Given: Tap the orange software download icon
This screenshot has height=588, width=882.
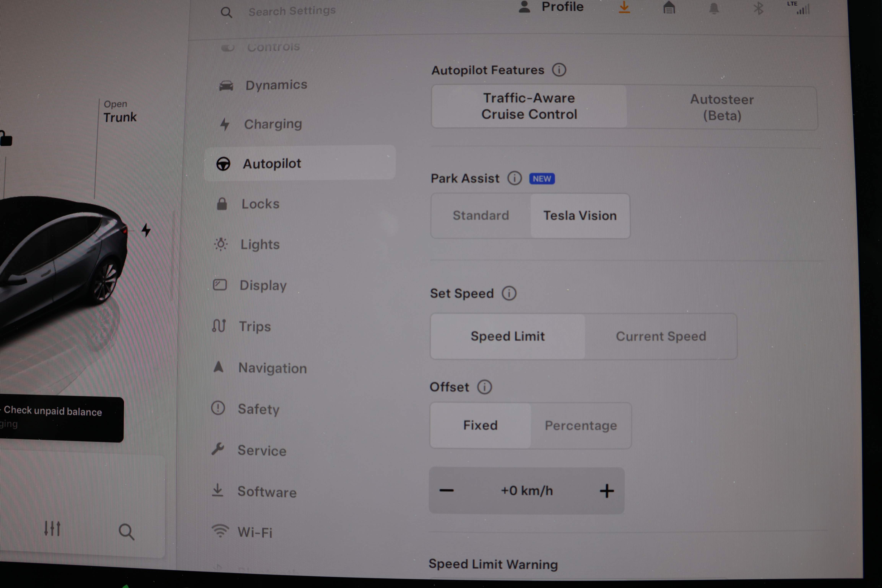Looking at the screenshot, I should [624, 7].
